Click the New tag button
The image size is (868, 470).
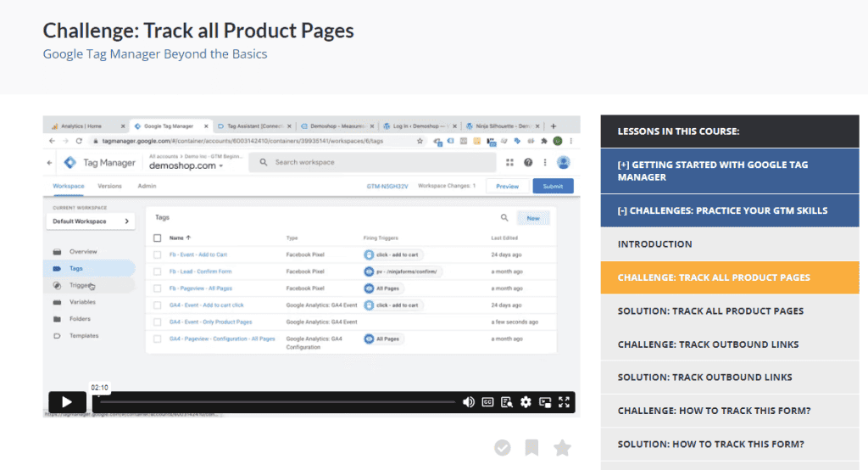(x=533, y=218)
